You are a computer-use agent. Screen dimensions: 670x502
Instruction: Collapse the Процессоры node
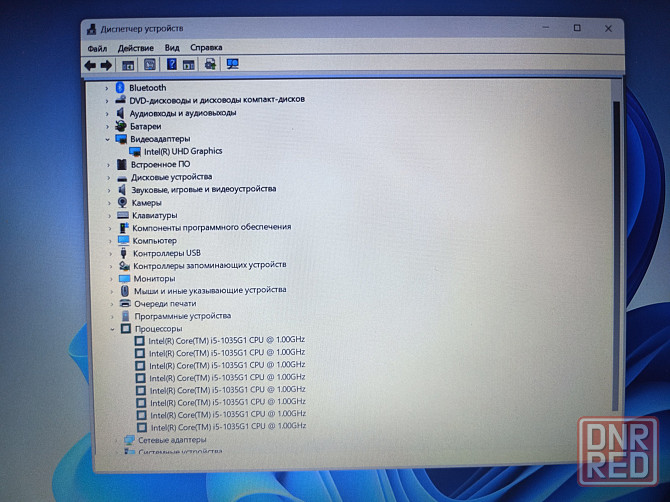pos(112,329)
